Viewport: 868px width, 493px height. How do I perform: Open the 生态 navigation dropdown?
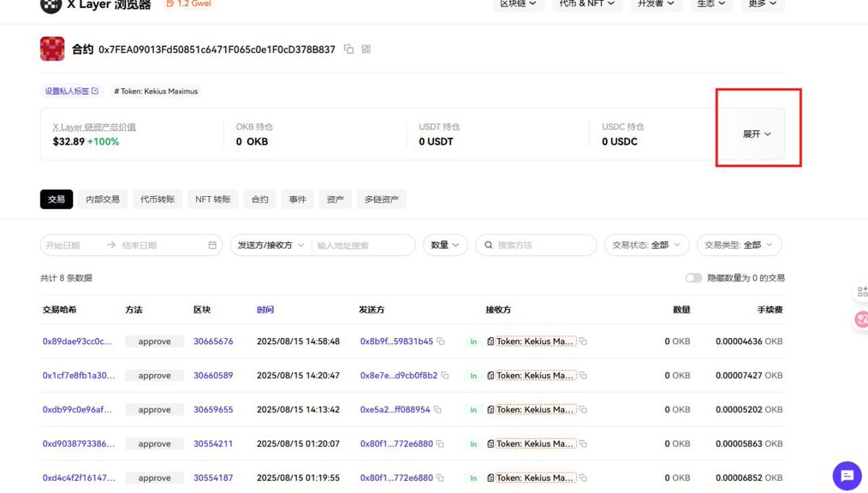pyautogui.click(x=711, y=4)
